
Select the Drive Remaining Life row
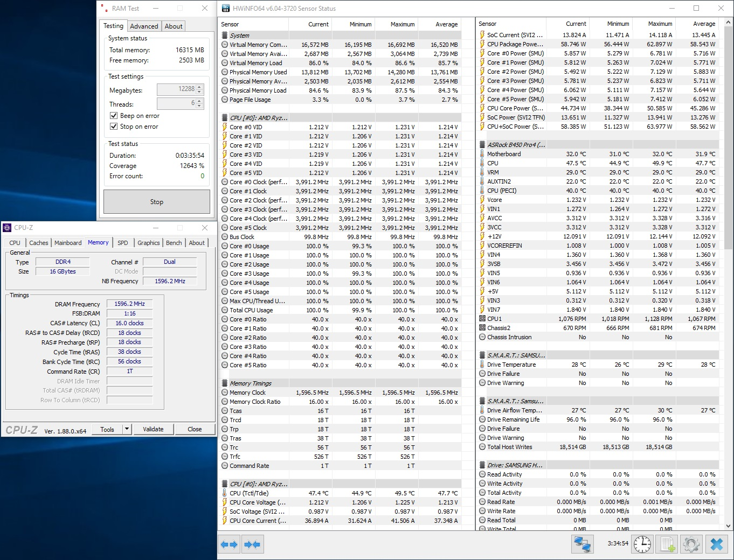[x=598, y=419]
